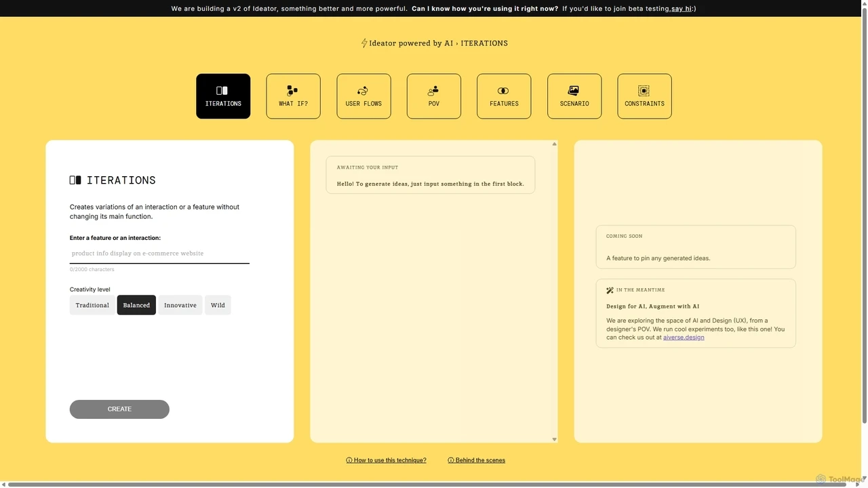Click the gray CREATE button
The width and height of the screenshot is (868, 488).
(119, 409)
